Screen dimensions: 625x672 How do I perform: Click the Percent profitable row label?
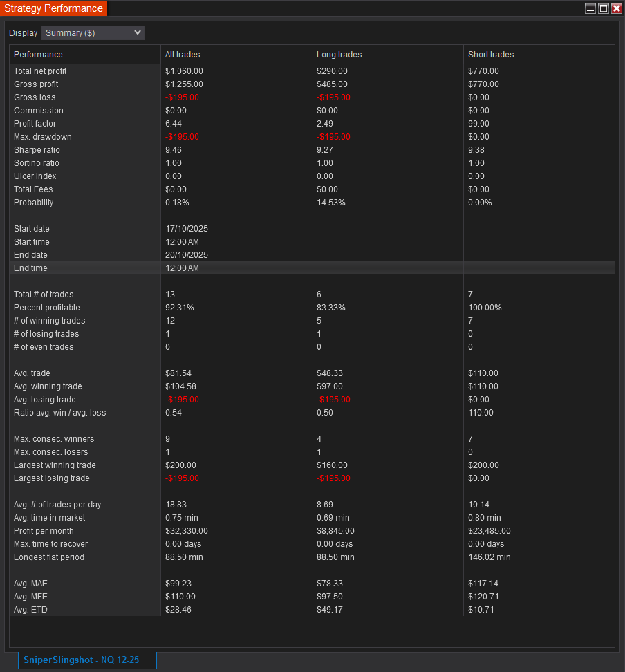coord(46,308)
